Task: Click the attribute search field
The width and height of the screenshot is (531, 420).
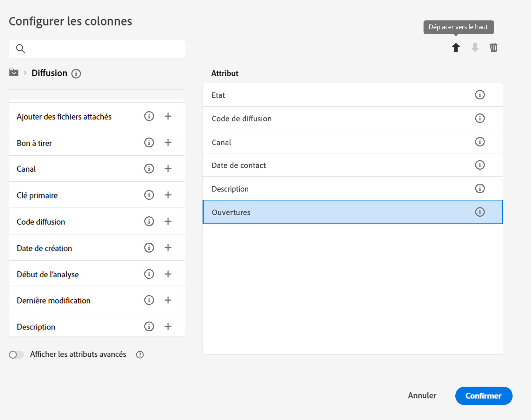Action: point(102,49)
